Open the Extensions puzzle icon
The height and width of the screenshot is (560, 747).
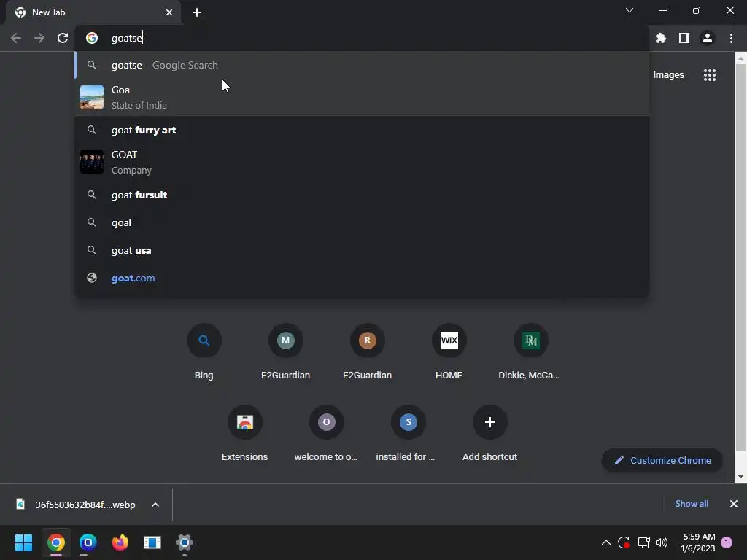(661, 38)
